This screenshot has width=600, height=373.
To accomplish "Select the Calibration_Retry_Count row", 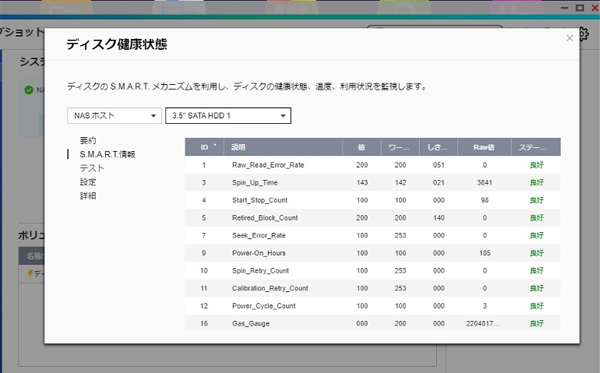I will (373, 288).
